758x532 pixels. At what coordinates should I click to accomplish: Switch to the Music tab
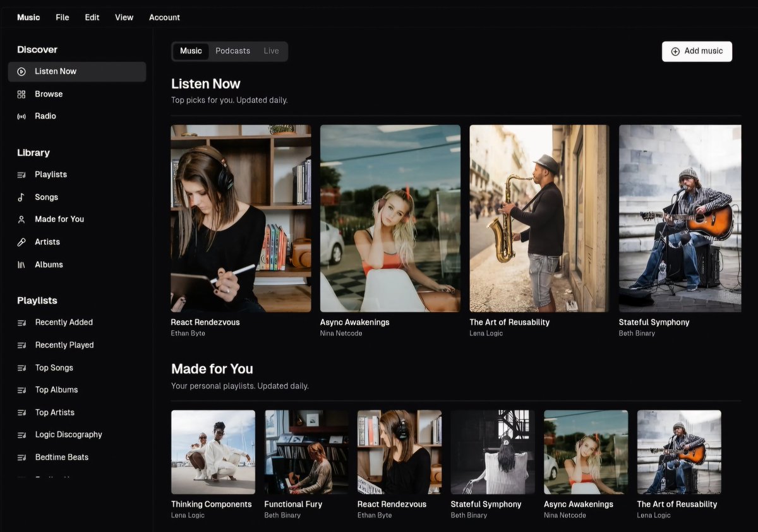click(x=191, y=51)
